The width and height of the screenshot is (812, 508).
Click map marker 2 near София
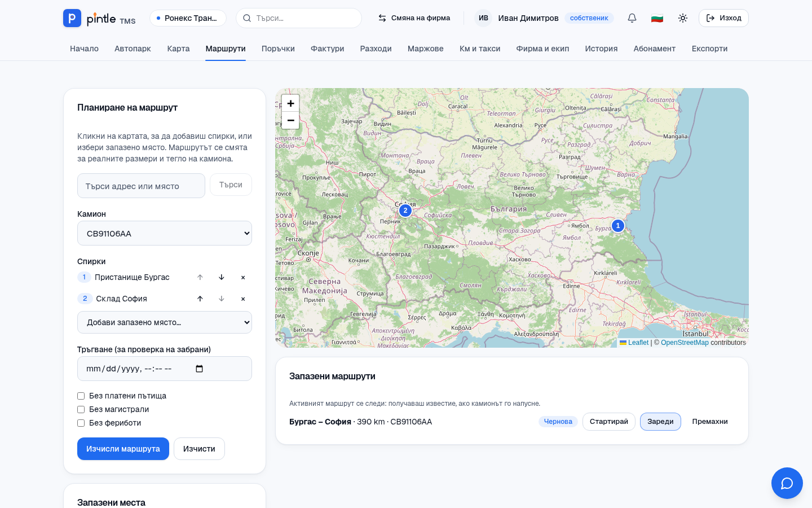405,211
